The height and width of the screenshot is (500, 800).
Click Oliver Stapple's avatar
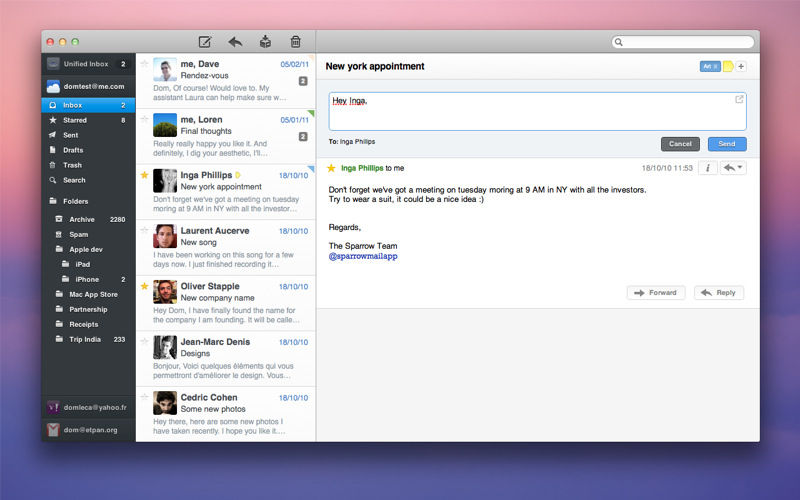tap(165, 292)
